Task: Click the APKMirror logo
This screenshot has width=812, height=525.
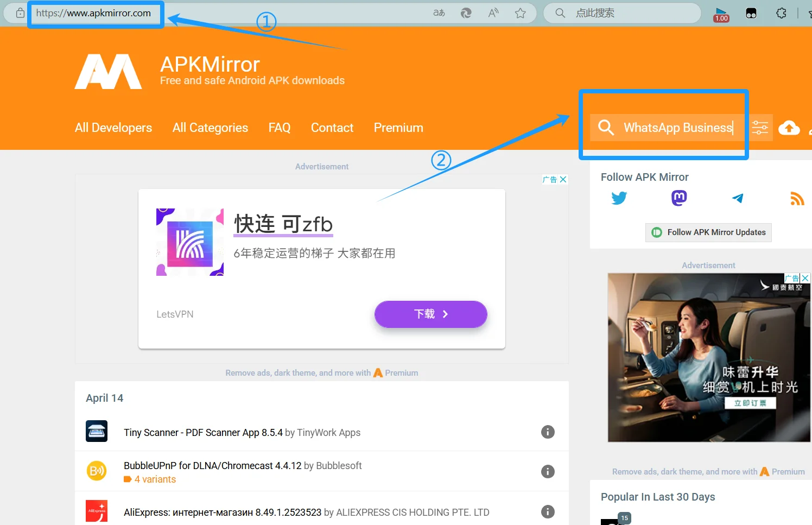Action: (x=108, y=71)
